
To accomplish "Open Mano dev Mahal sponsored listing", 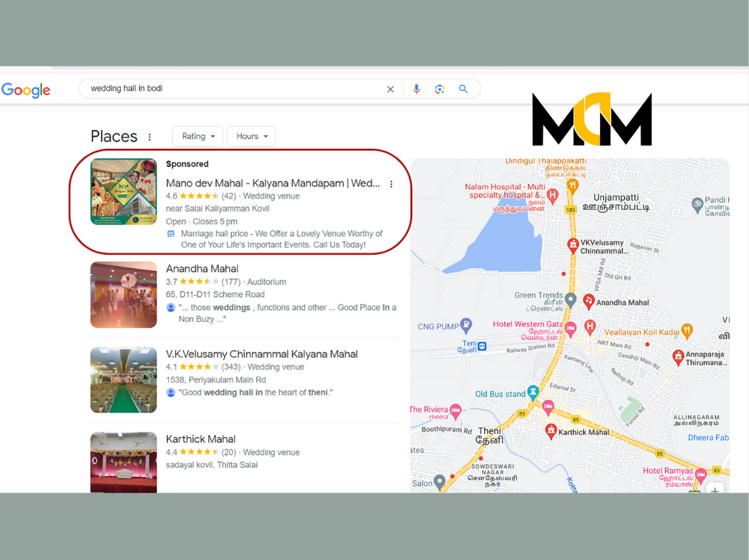I will (x=273, y=183).
